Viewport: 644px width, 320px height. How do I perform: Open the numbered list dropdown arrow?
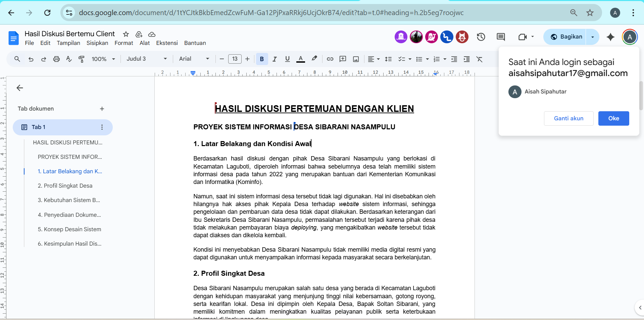click(445, 59)
